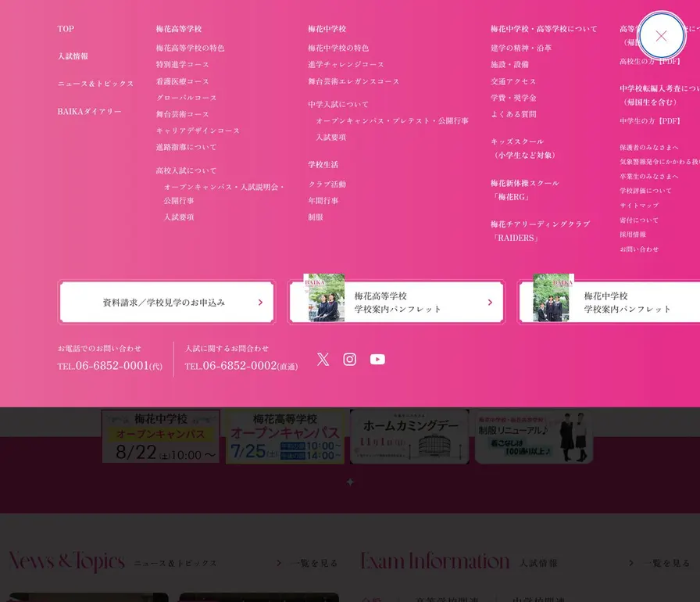Select 梅花中学校の特色 link
700x602 pixels.
coord(338,48)
